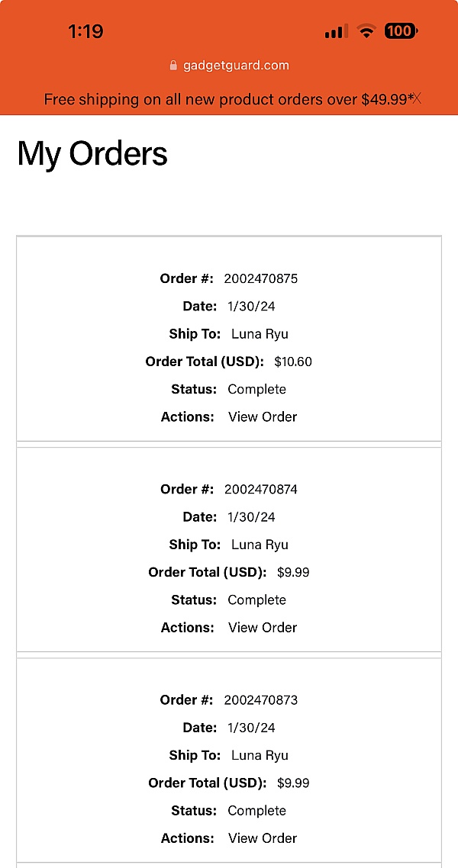Screen dimensions: 458x868
Task: Click the $9.99 total of third order
Action: pos(293,783)
